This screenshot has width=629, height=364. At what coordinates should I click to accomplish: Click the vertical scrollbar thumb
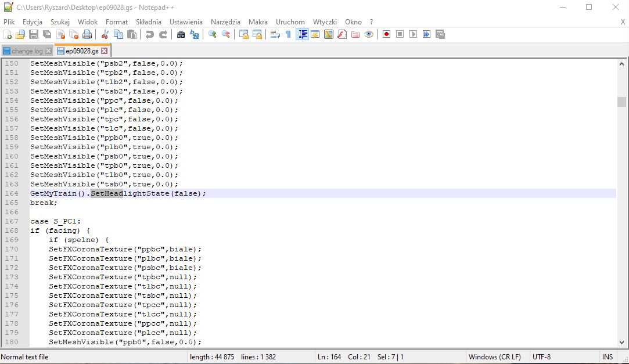click(x=621, y=102)
